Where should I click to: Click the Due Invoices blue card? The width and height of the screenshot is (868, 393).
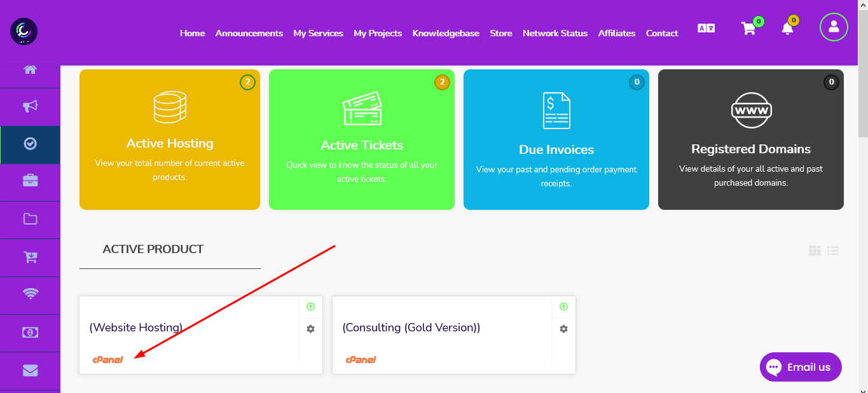(556, 139)
